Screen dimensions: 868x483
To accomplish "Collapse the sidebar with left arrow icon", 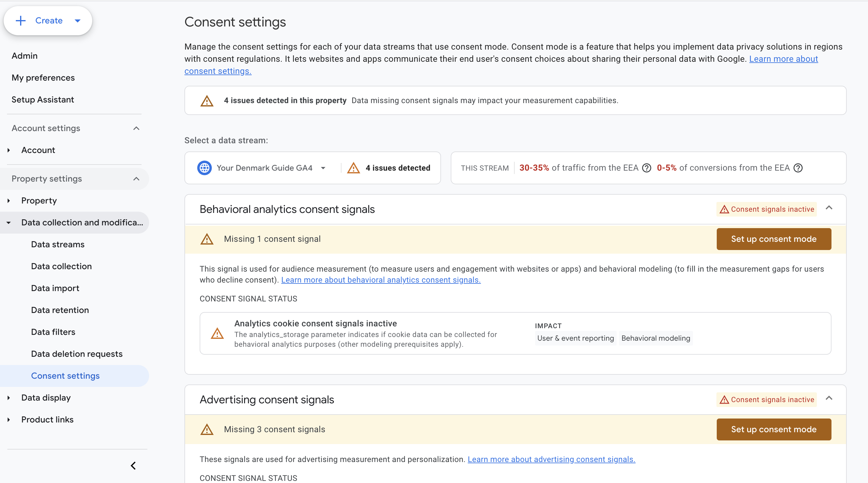I will click(x=133, y=465).
